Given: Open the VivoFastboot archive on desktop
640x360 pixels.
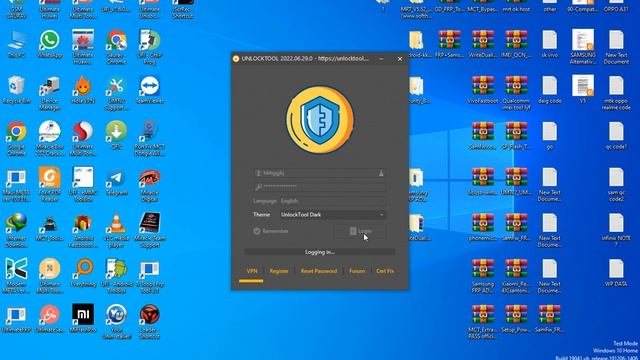Looking at the screenshot, I should [483, 89].
